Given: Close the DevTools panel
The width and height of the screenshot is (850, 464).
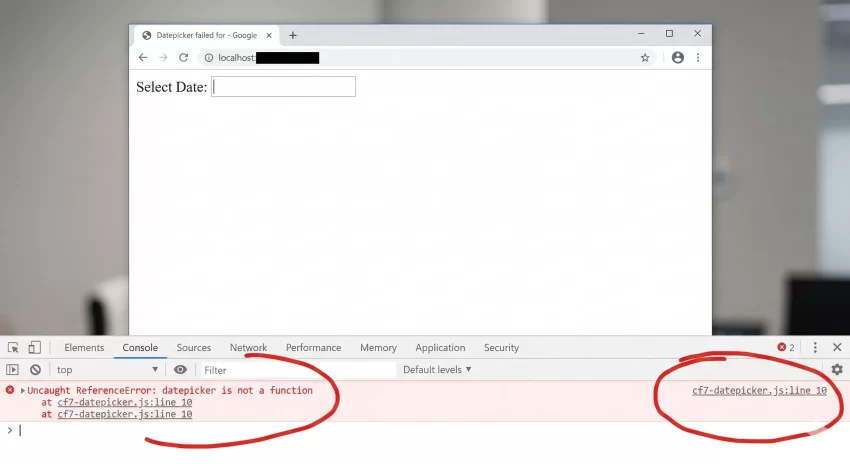Looking at the screenshot, I should 837,347.
